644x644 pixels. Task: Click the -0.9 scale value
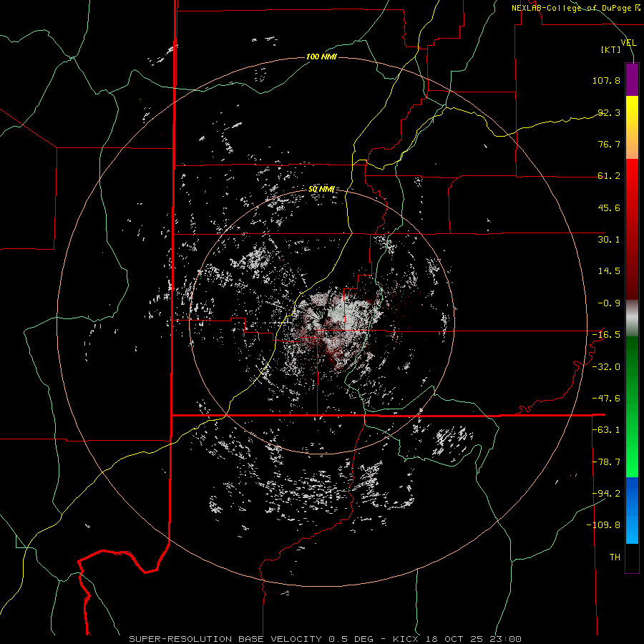[609, 303]
